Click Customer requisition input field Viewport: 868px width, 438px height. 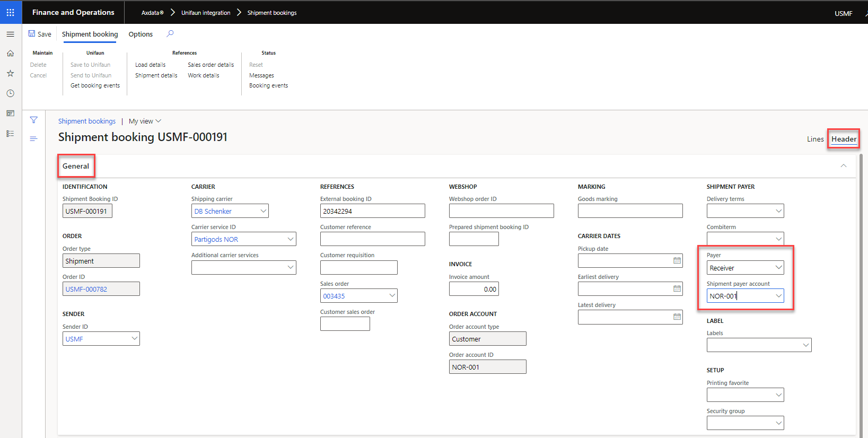point(358,267)
